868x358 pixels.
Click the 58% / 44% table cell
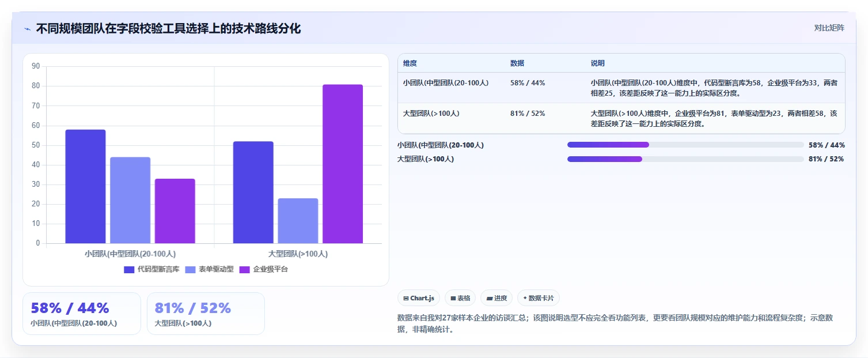[528, 82]
